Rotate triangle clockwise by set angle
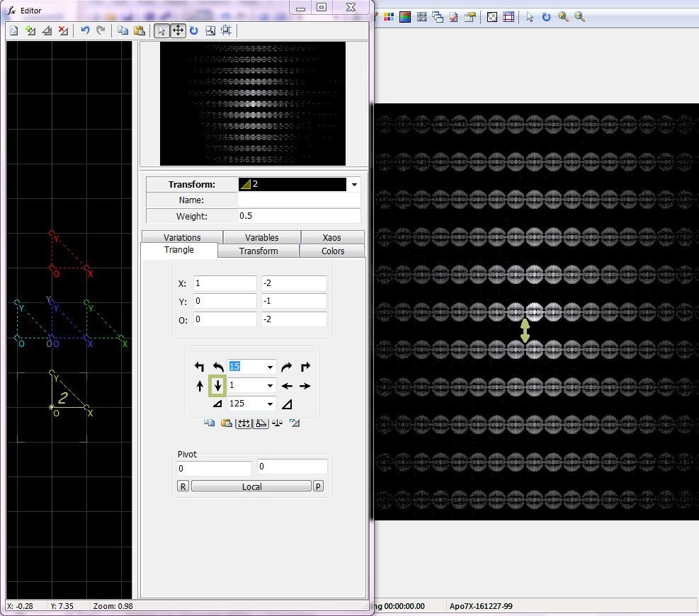This screenshot has height=616, width=699. [287, 367]
